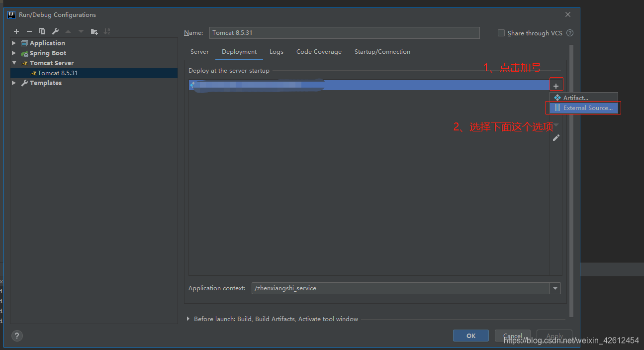The width and height of the screenshot is (644, 350).
Task: Click the move configuration down arrow
Action: click(81, 31)
